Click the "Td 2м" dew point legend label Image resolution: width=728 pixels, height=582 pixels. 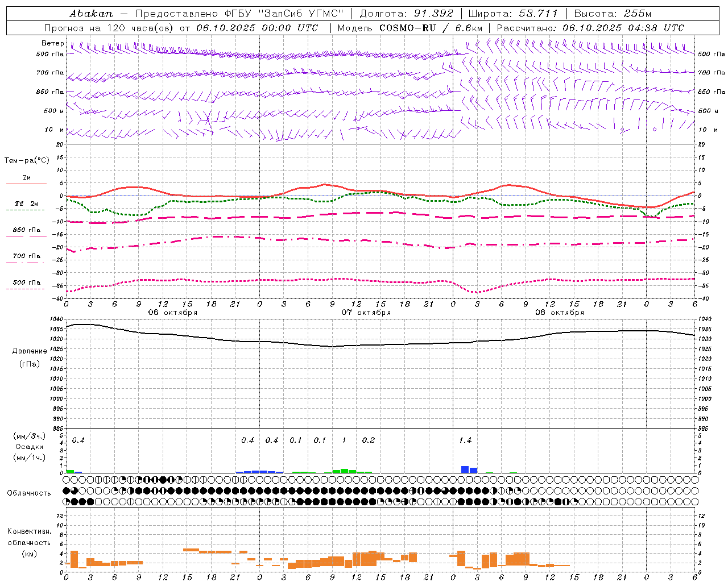[x=27, y=203]
